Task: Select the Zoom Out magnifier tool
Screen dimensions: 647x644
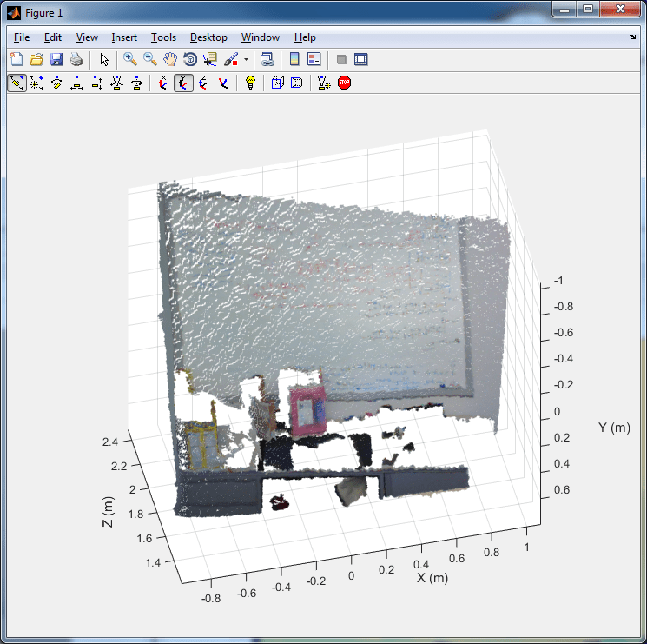Action: [149, 59]
